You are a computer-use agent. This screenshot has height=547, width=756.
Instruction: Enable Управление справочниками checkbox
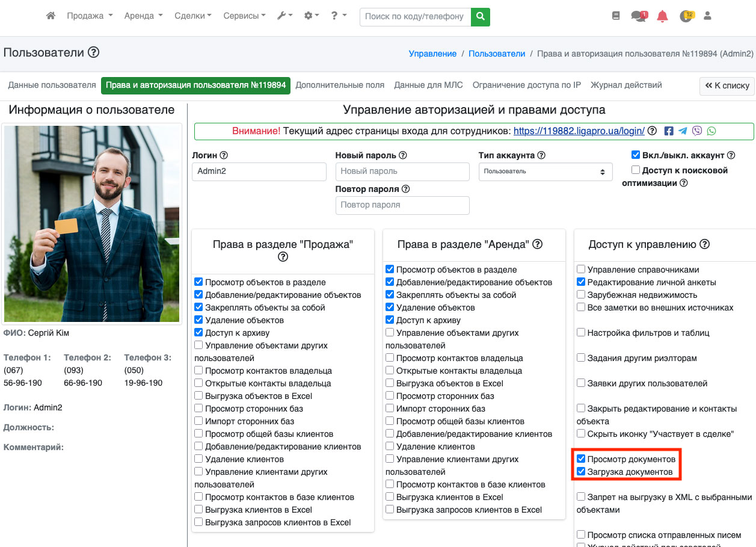point(581,270)
